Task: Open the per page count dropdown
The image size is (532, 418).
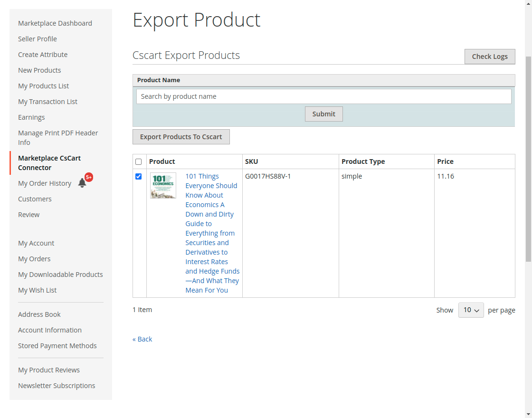Action: 471,310
